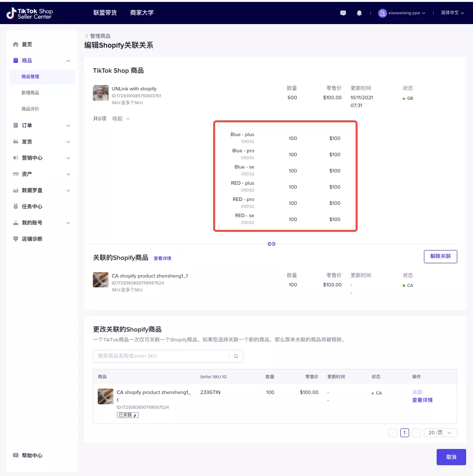
Task: Expand the 资产 sidebar section
Action: (68, 174)
